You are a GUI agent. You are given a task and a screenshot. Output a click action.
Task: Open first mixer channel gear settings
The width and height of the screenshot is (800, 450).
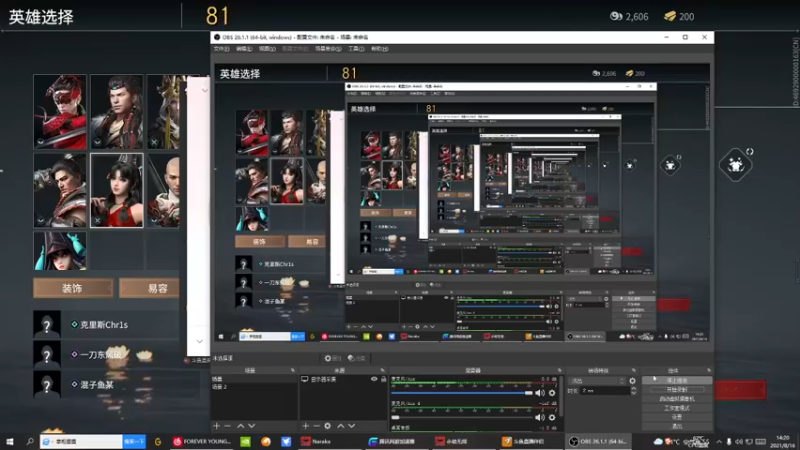(552, 393)
